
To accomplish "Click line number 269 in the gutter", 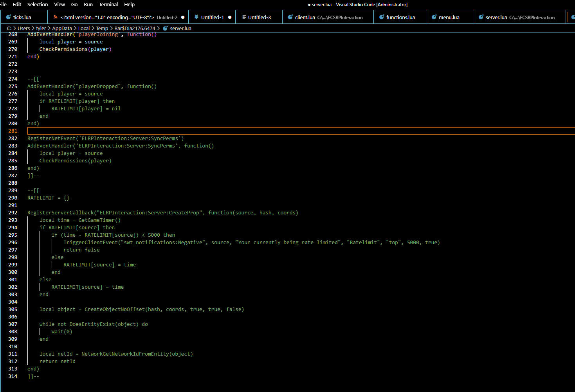I will coord(13,42).
